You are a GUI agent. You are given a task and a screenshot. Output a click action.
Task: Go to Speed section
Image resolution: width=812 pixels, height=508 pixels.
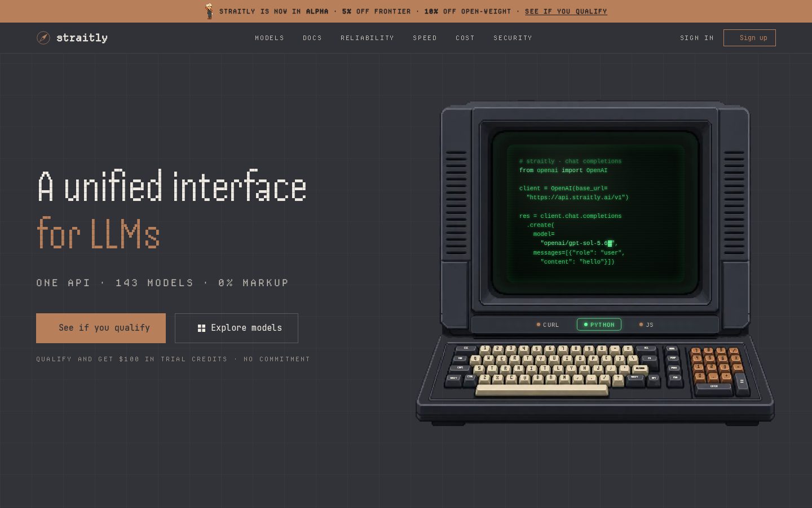425,38
